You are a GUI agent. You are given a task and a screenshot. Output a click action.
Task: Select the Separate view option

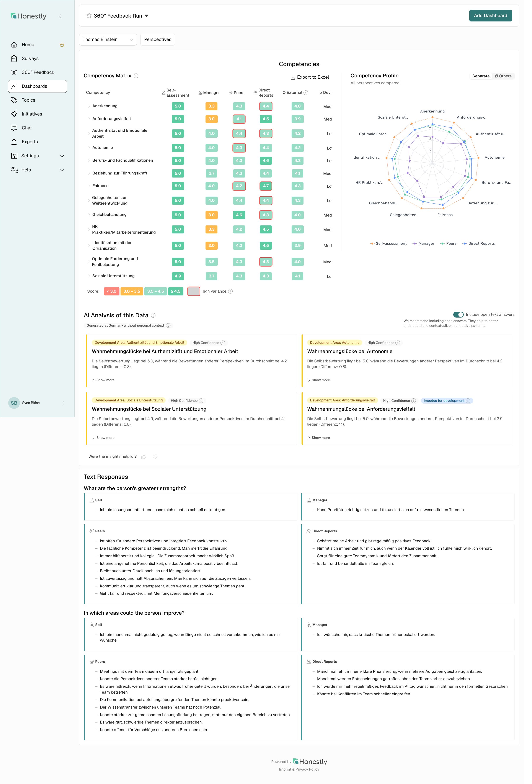pos(481,76)
